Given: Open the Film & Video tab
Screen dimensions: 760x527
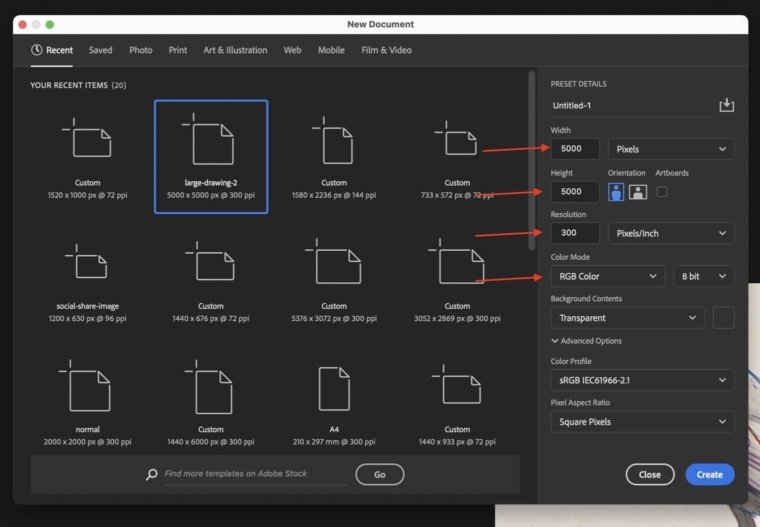Looking at the screenshot, I should [x=386, y=50].
